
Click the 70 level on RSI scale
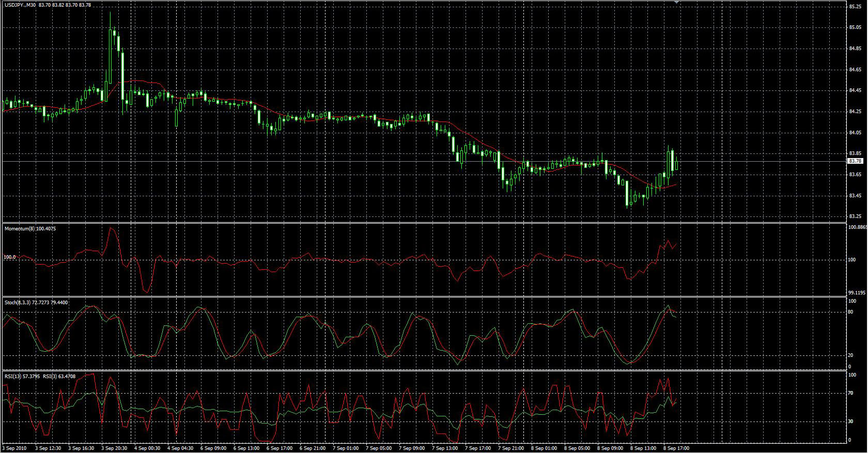(x=851, y=393)
